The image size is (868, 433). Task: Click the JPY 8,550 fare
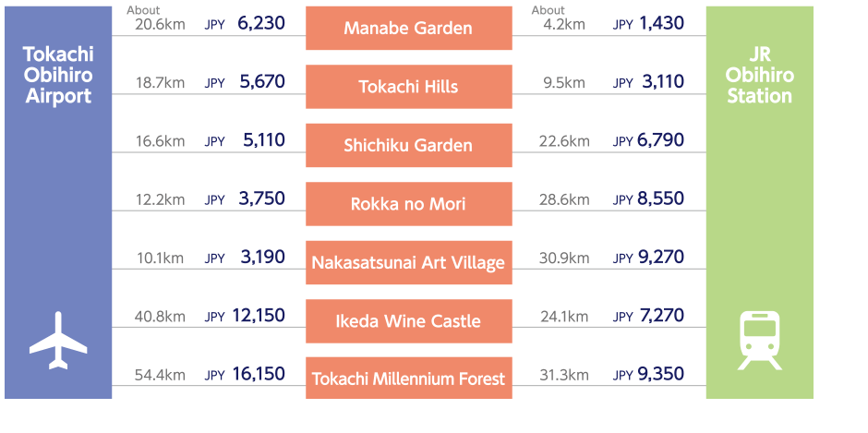[x=648, y=198]
